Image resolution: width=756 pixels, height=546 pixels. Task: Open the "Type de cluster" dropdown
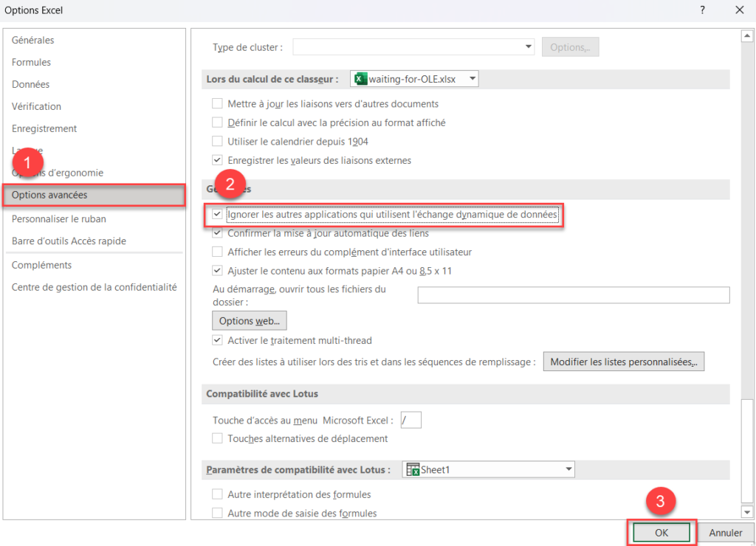click(529, 46)
